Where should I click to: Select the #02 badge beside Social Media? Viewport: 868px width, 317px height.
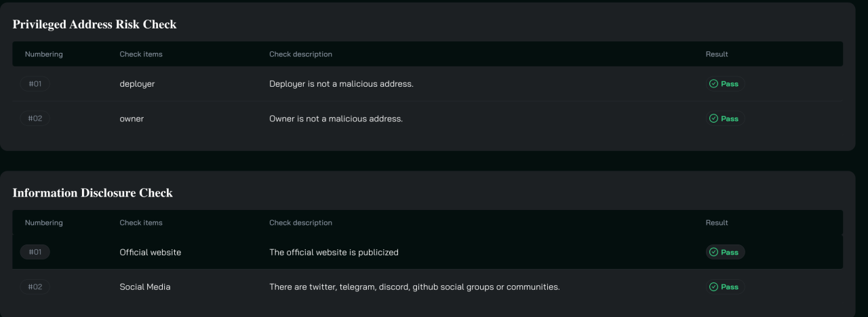(35, 287)
